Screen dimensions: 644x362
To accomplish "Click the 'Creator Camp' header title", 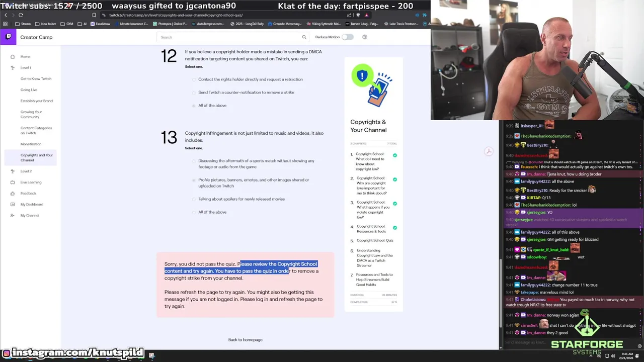I will pyautogui.click(x=36, y=37).
